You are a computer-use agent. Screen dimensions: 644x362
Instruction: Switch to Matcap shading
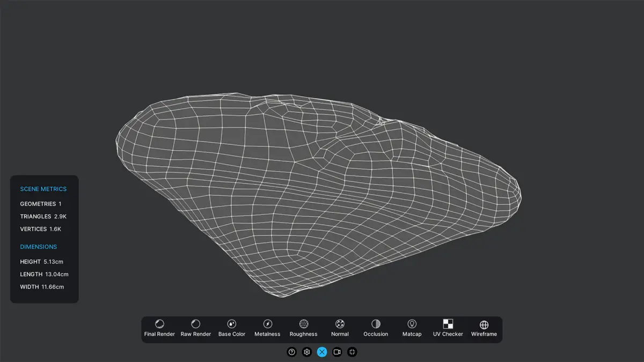pos(412,328)
